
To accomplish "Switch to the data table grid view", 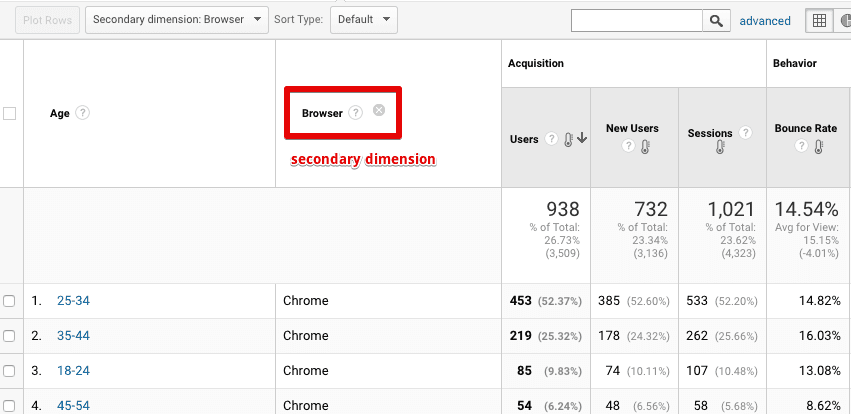I will click(x=819, y=20).
